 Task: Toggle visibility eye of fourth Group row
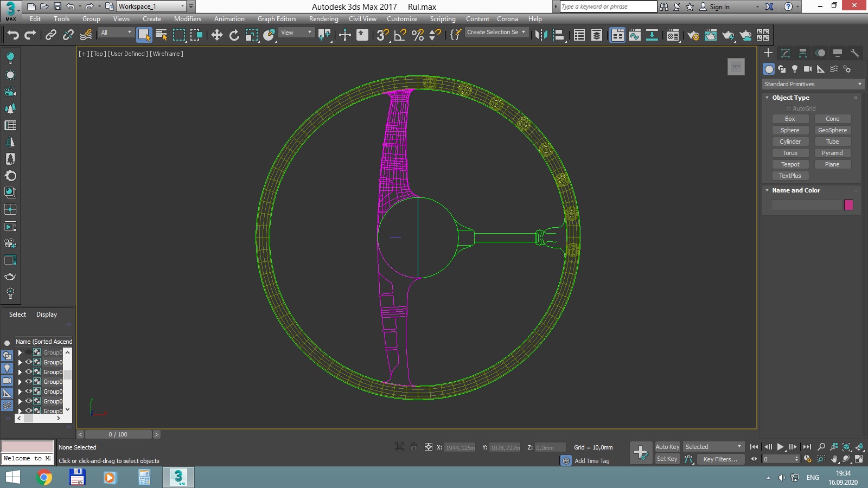tap(29, 381)
